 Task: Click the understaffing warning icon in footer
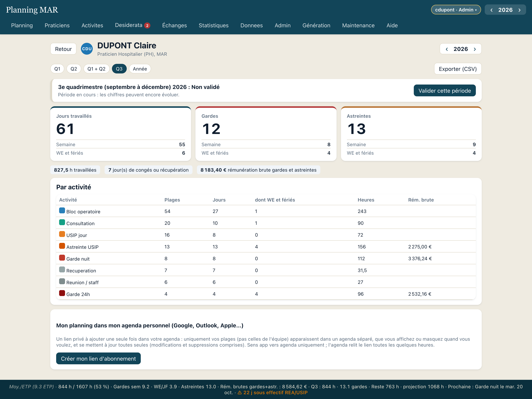pyautogui.click(x=240, y=393)
